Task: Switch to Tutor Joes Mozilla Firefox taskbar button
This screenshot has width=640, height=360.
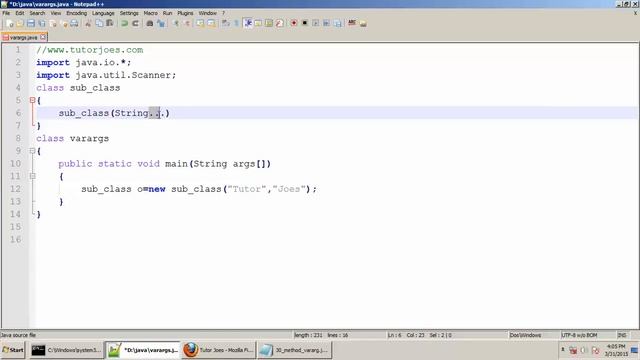Action: [x=218, y=350]
